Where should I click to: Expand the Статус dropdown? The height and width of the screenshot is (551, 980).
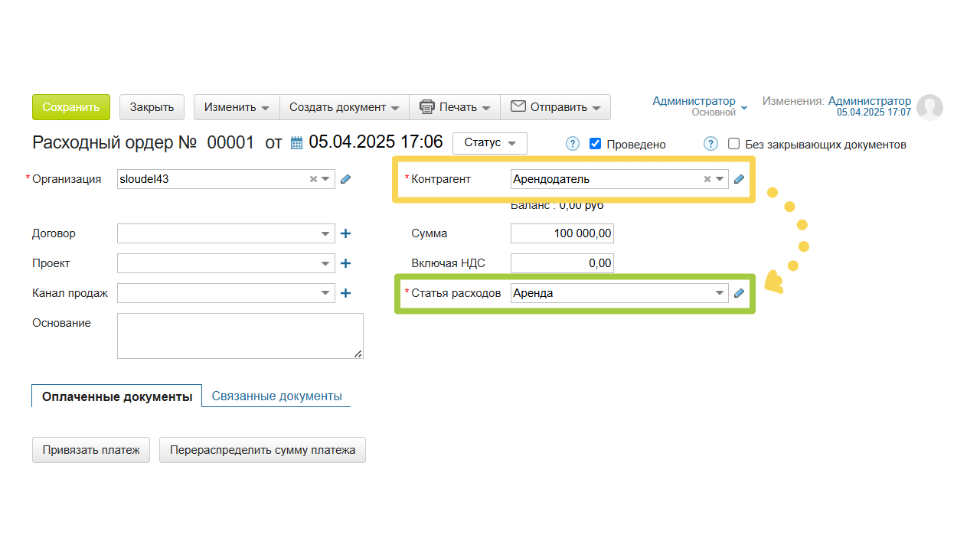click(x=489, y=143)
